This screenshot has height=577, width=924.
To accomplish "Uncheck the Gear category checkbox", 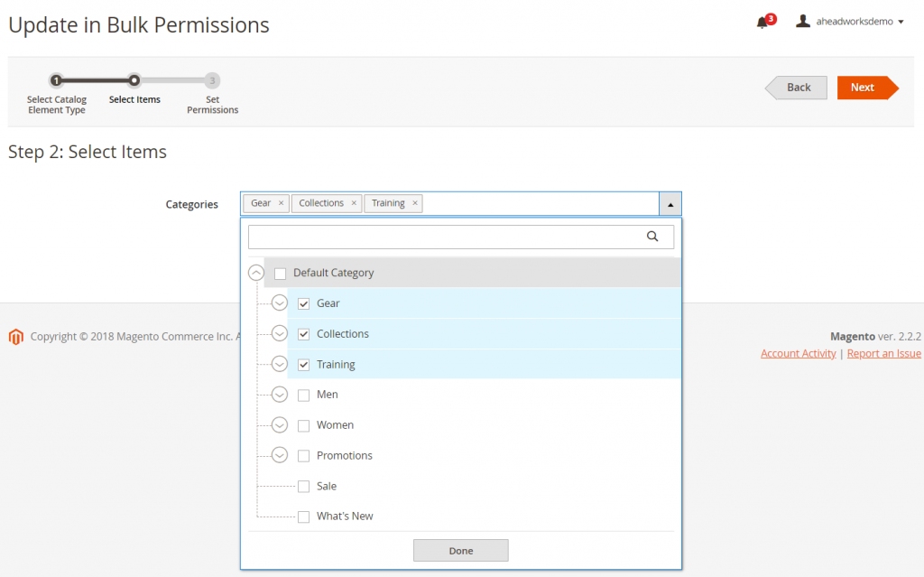I will pos(304,303).
